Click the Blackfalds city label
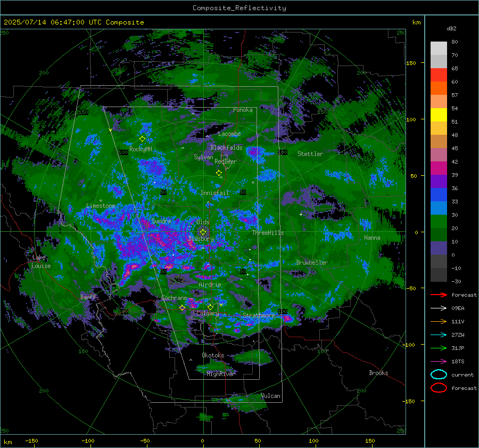 226,148
